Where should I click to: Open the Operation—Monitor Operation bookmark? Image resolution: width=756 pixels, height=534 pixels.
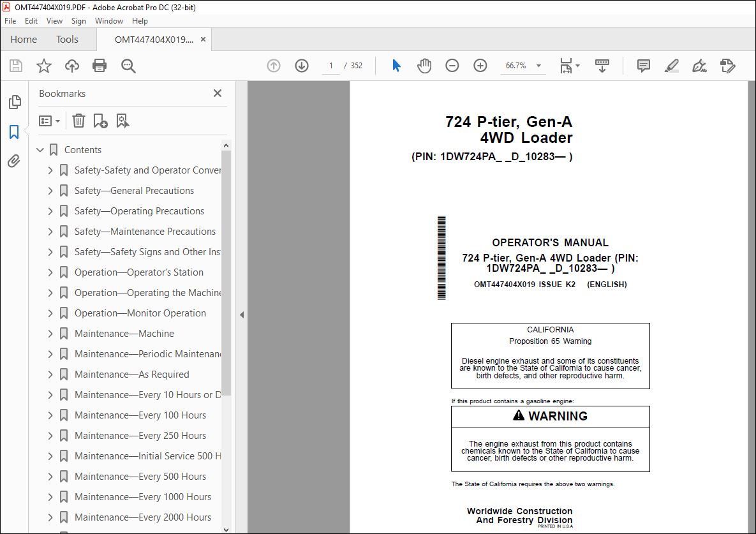(x=140, y=313)
